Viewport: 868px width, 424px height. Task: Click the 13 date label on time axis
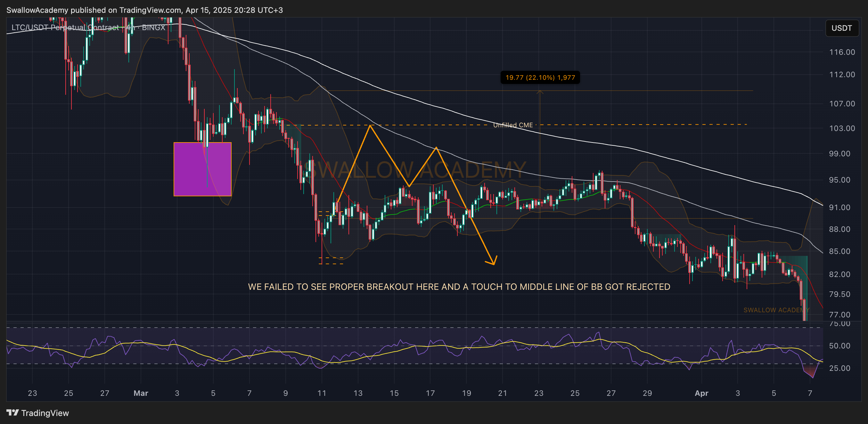[x=358, y=393]
